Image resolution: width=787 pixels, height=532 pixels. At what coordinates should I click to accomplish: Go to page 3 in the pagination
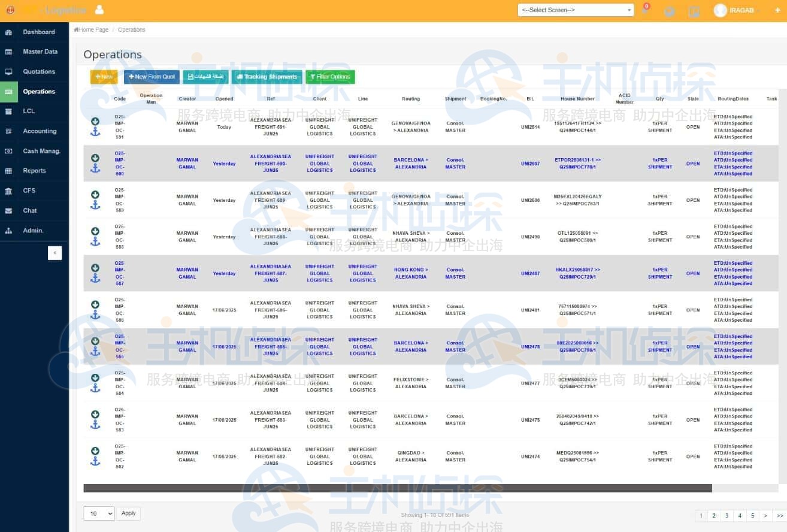pos(727,516)
